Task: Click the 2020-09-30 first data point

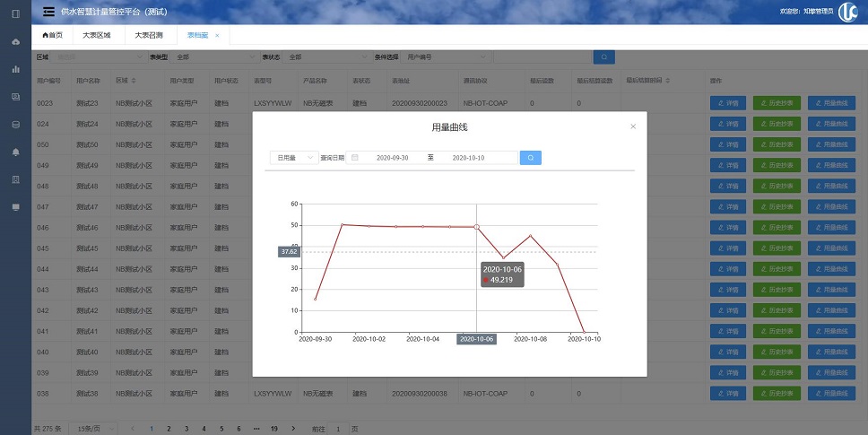Action: pos(316,300)
